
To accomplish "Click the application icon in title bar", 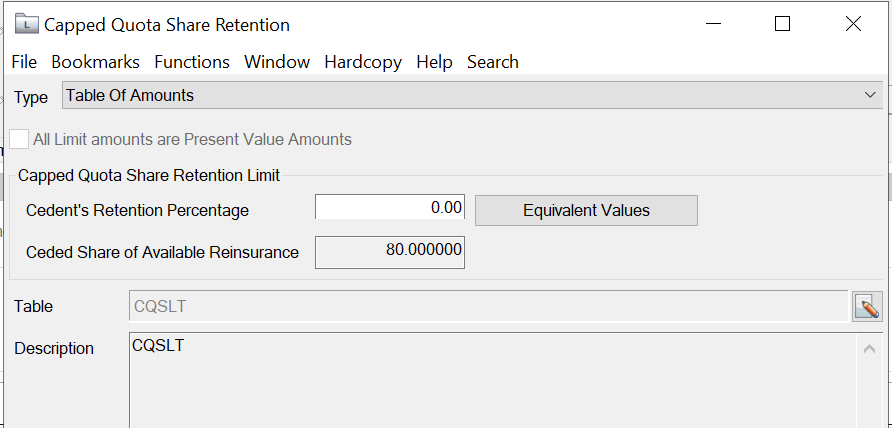I will (29, 25).
